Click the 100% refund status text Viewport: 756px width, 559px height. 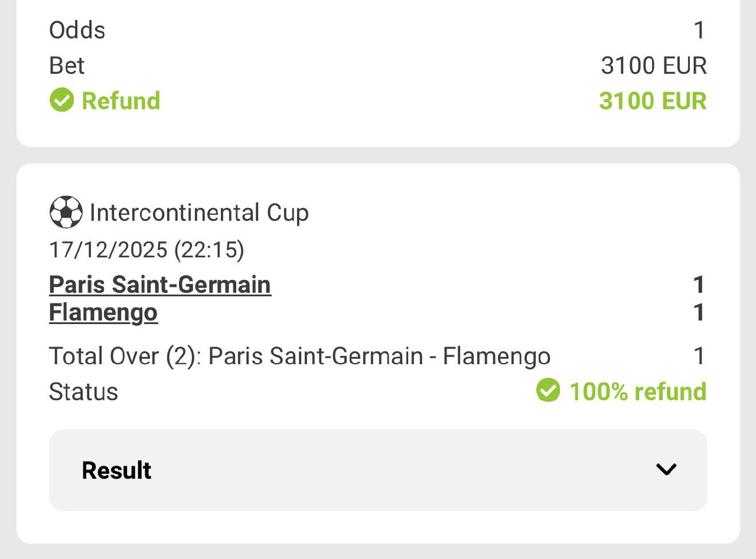pyautogui.click(x=637, y=391)
